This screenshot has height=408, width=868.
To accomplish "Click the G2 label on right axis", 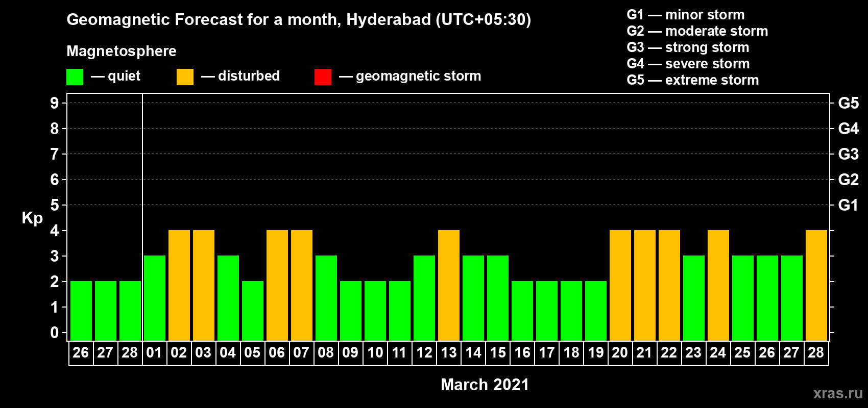I will point(849,180).
